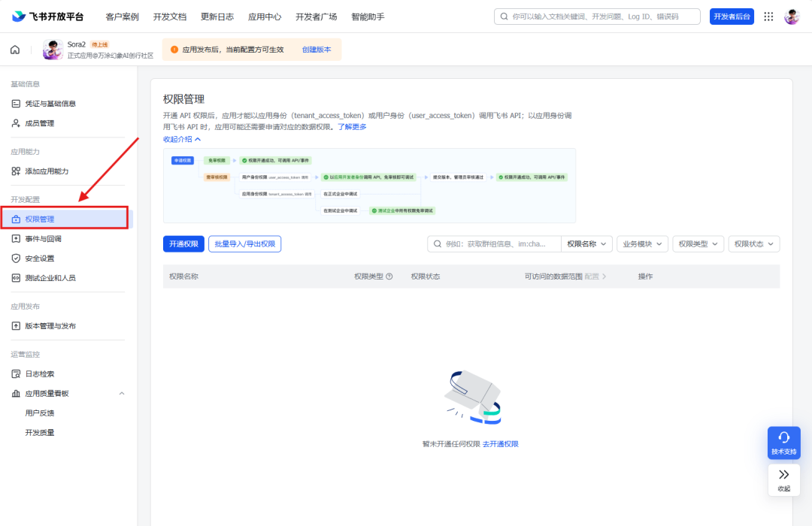Click the help icon beside 权限类型 column

point(389,277)
